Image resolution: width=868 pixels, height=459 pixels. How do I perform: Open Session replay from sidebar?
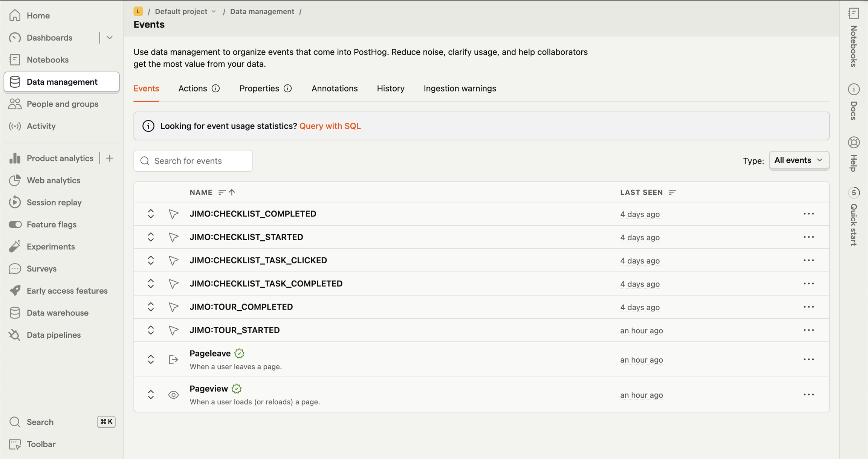54,203
